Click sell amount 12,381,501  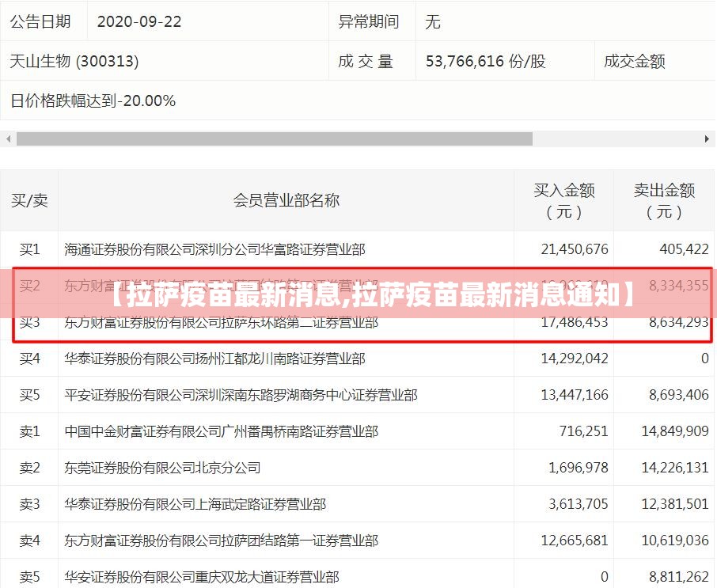(x=675, y=504)
